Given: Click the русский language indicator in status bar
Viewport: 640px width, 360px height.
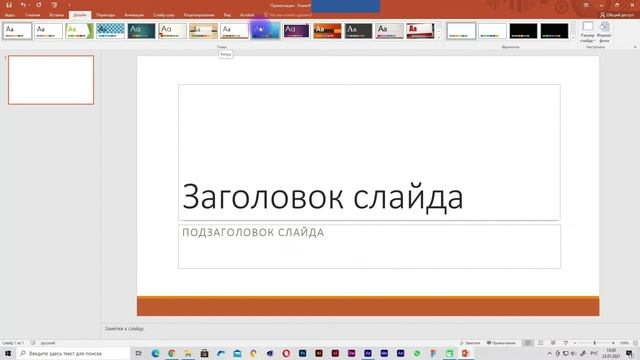Looking at the screenshot, I should pos(48,343).
